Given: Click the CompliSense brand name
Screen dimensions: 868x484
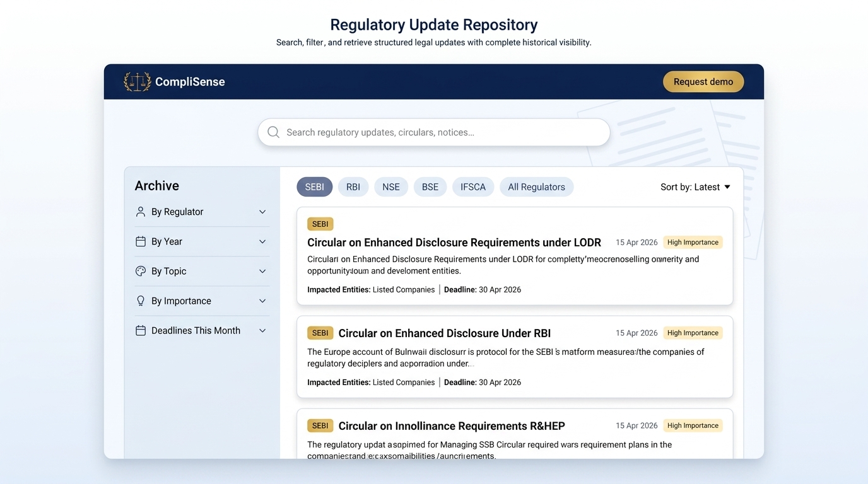Looking at the screenshot, I should coord(190,82).
